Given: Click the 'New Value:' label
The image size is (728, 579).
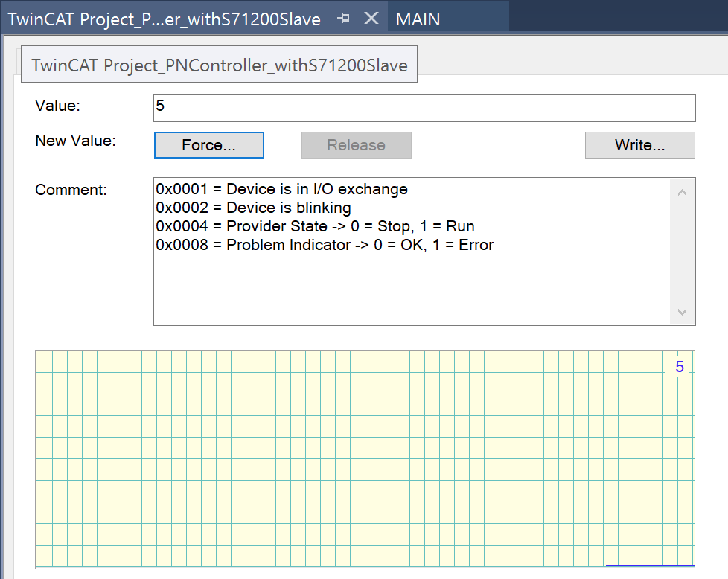Looking at the screenshot, I should 75,140.
